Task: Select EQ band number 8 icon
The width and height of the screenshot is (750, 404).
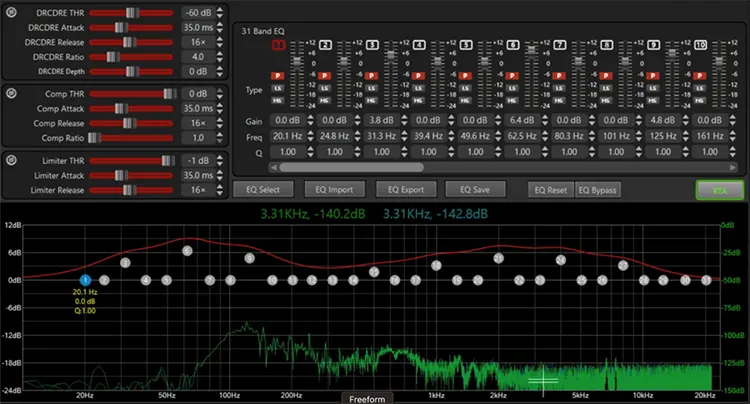Action: [607, 45]
